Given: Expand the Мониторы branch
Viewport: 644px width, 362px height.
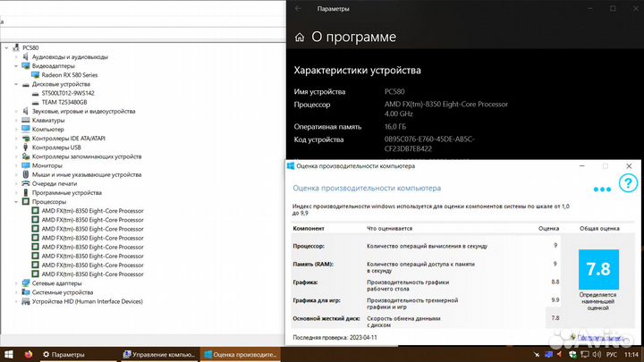Looking at the screenshot, I should (16, 165).
